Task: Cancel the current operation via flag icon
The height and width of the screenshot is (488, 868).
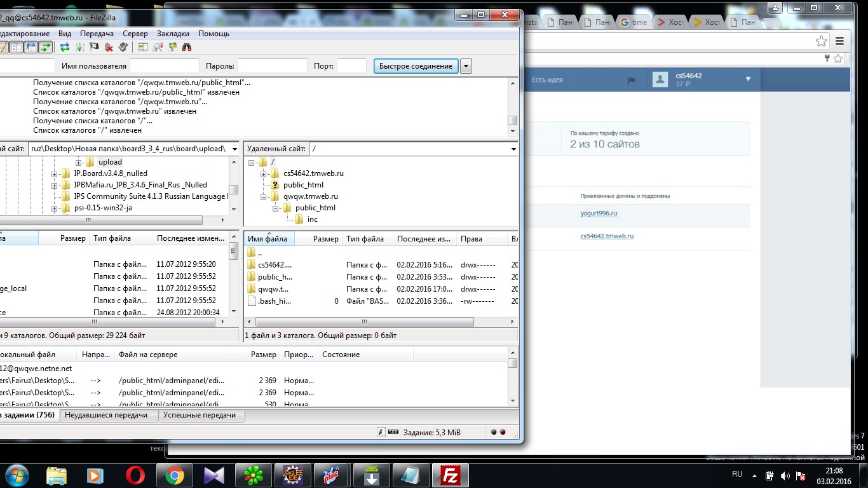Action: pos(94,47)
